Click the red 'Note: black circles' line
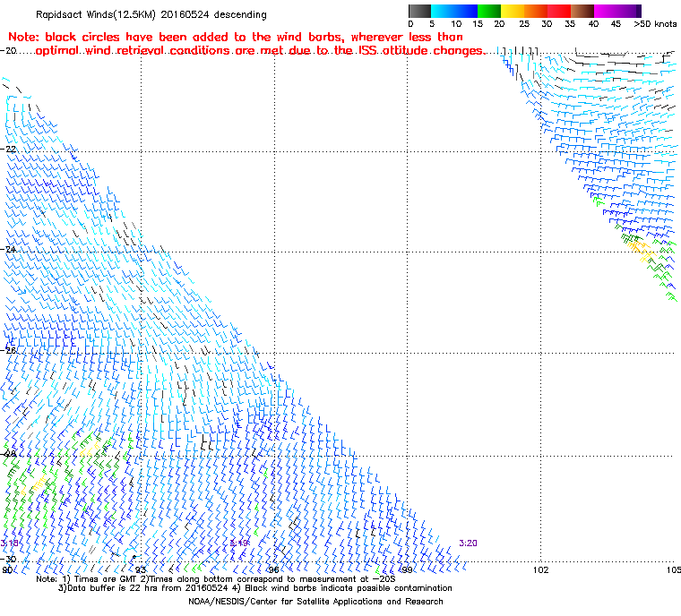Image resolution: width=681 pixels, height=616 pixels. click(236, 37)
